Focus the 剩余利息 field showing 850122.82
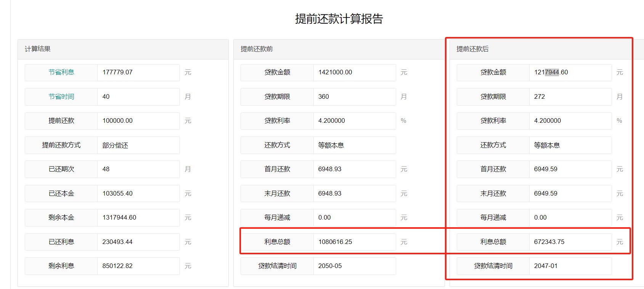Viewport: 644px width, 289px height. (138, 266)
